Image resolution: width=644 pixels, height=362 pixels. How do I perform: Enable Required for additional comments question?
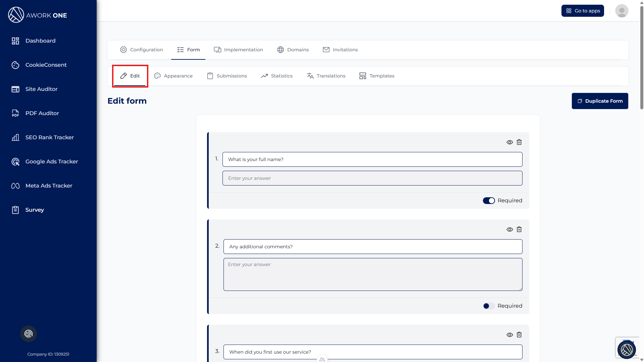[x=489, y=306]
